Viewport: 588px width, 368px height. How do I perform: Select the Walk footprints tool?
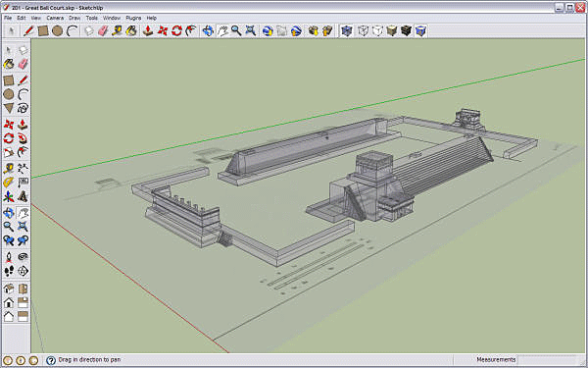click(x=9, y=271)
